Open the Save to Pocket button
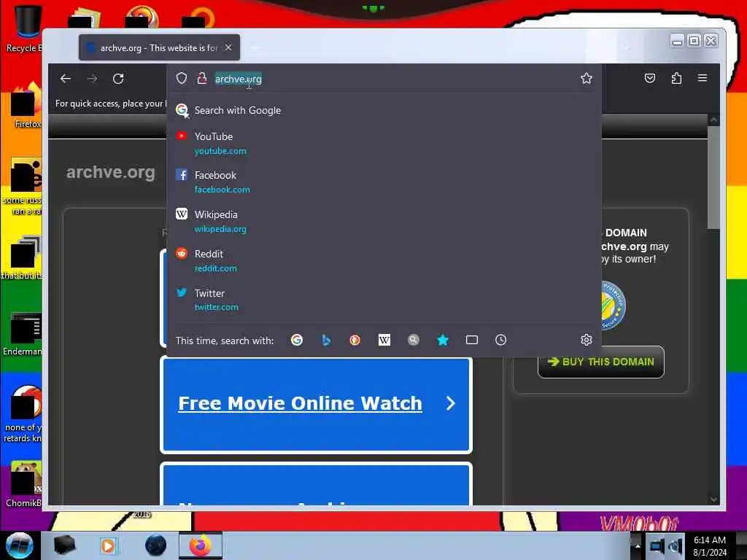The height and width of the screenshot is (560, 747). pyautogui.click(x=650, y=78)
